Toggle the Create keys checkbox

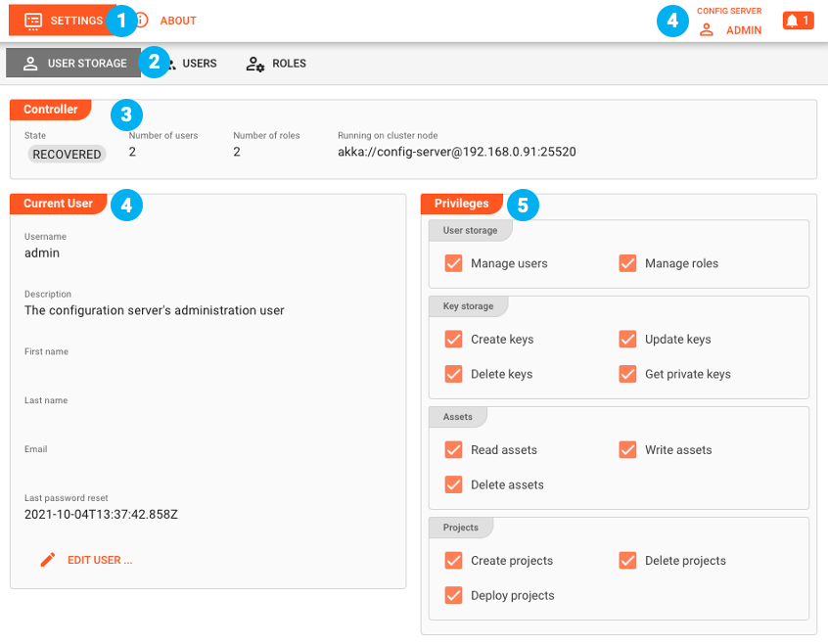[x=453, y=340]
